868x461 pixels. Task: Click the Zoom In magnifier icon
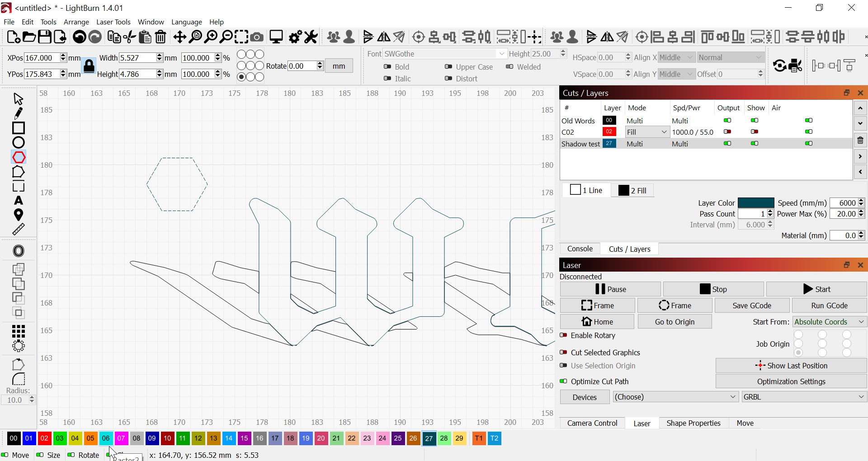coord(211,37)
